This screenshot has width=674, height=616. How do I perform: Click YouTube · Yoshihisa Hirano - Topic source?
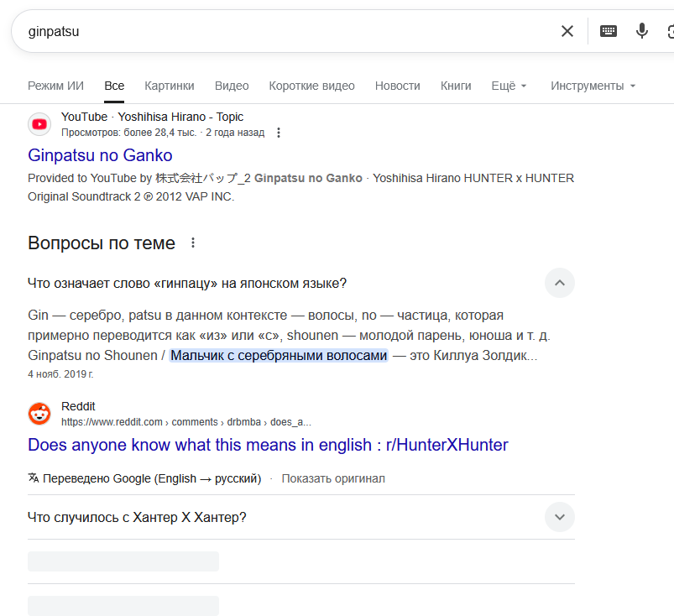click(x=152, y=117)
